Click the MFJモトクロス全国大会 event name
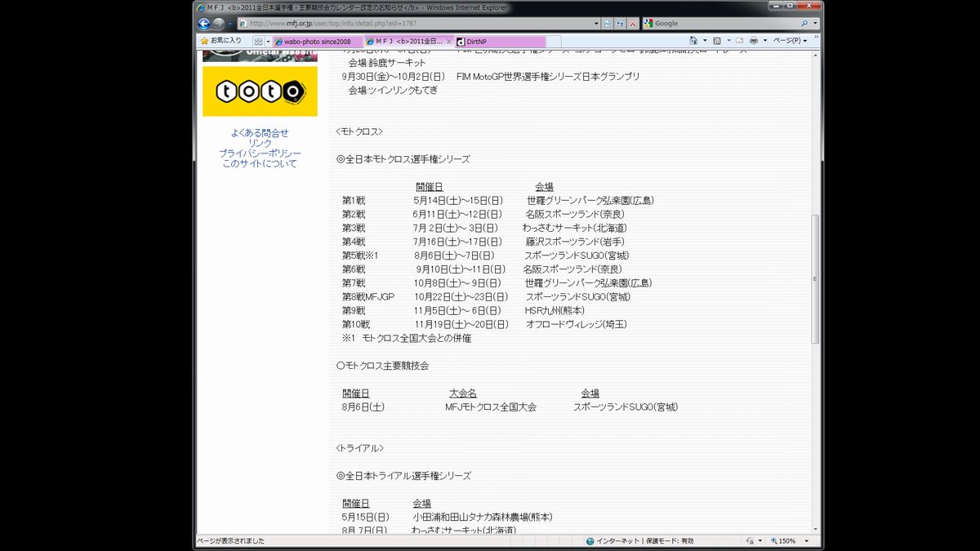This screenshot has width=980, height=551. click(491, 407)
